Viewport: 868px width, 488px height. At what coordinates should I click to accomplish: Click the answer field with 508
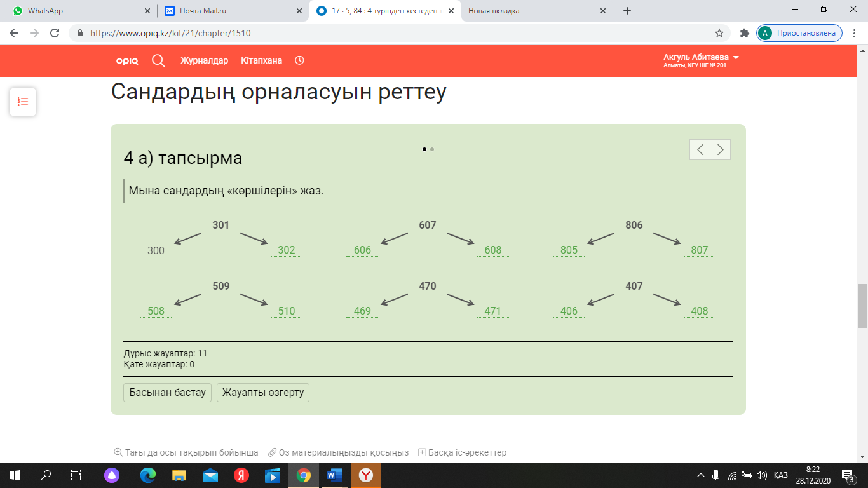156,311
